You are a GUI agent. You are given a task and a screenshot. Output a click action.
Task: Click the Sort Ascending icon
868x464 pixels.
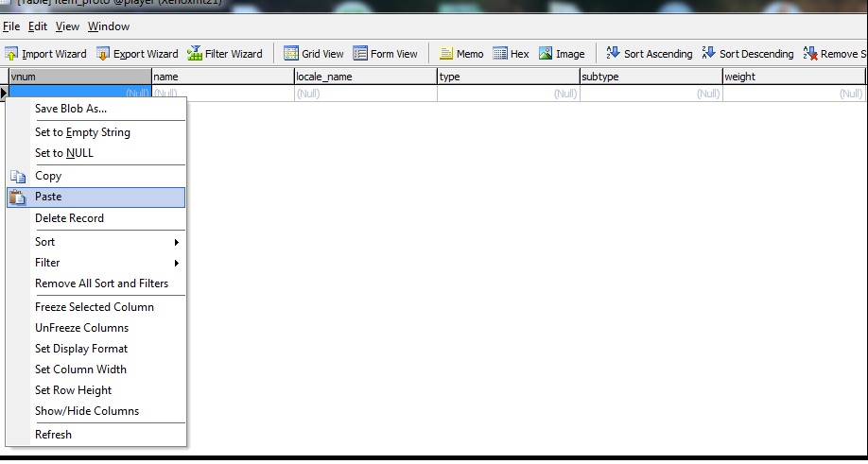[x=613, y=53]
